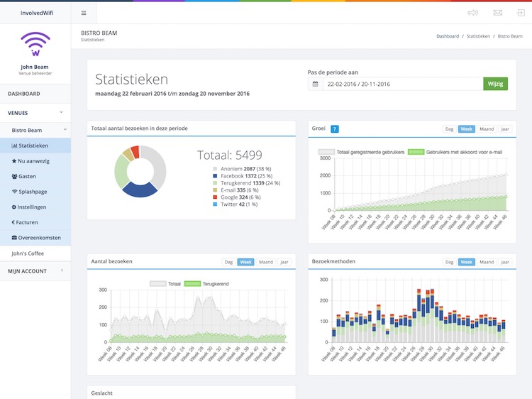Click the green Wijzig button
Viewport: 532px width, 399px height.
(495, 84)
